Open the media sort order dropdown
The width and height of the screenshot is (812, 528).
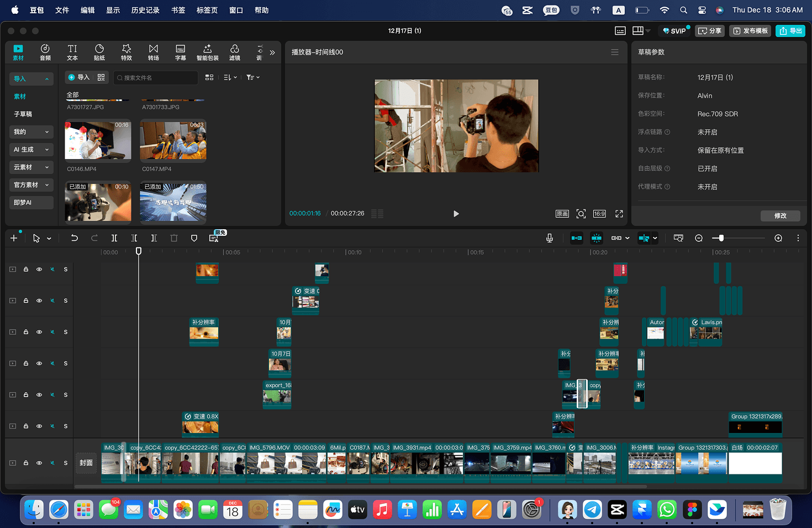(230, 77)
